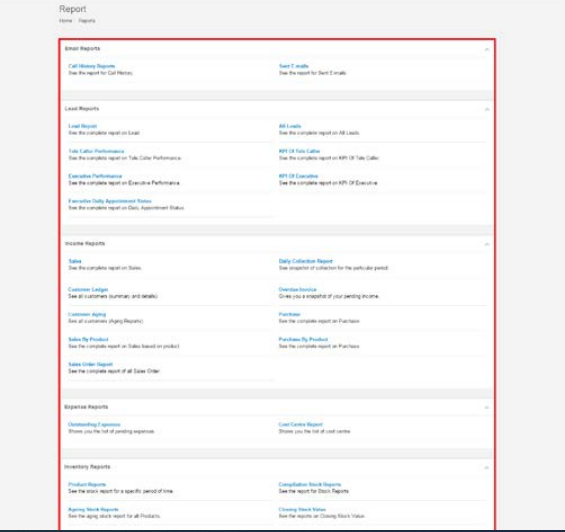Go to Home in the breadcrumb
This screenshot has width=565, height=532.
click(66, 21)
